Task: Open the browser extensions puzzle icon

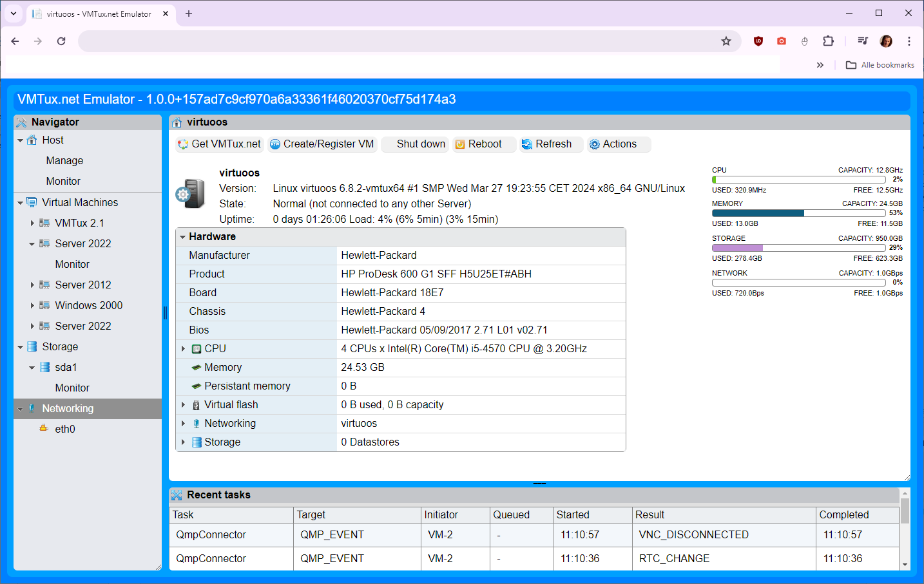Action: tap(828, 41)
